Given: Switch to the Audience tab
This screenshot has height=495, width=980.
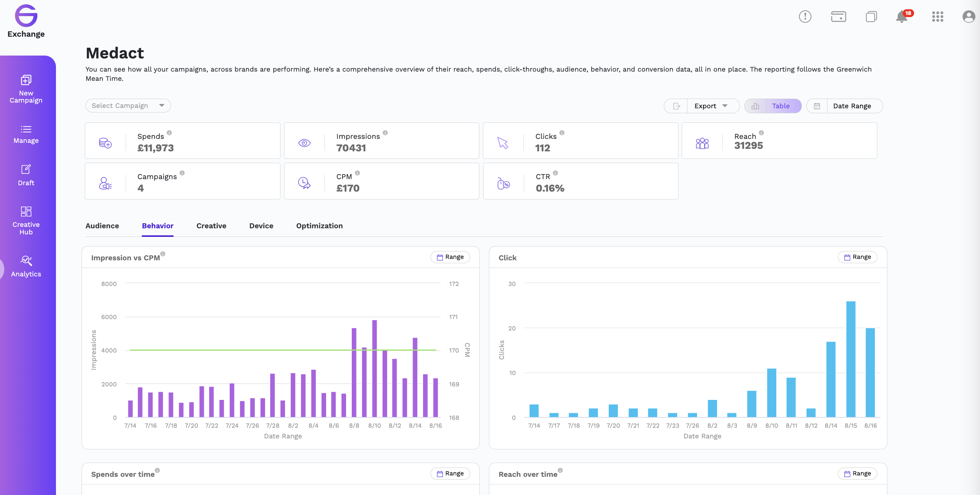Looking at the screenshot, I should [102, 226].
